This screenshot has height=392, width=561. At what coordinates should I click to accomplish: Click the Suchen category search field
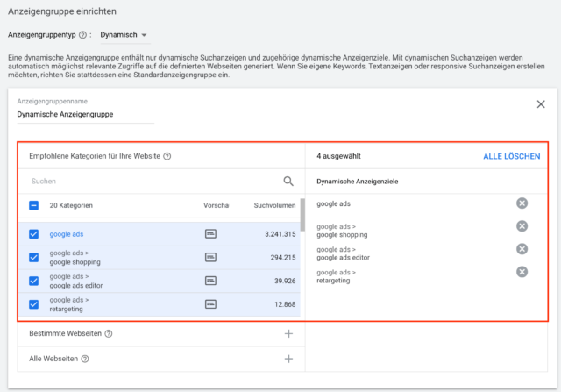(154, 182)
